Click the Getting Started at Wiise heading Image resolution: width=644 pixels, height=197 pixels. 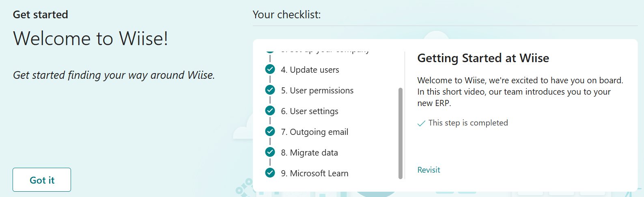(483, 58)
